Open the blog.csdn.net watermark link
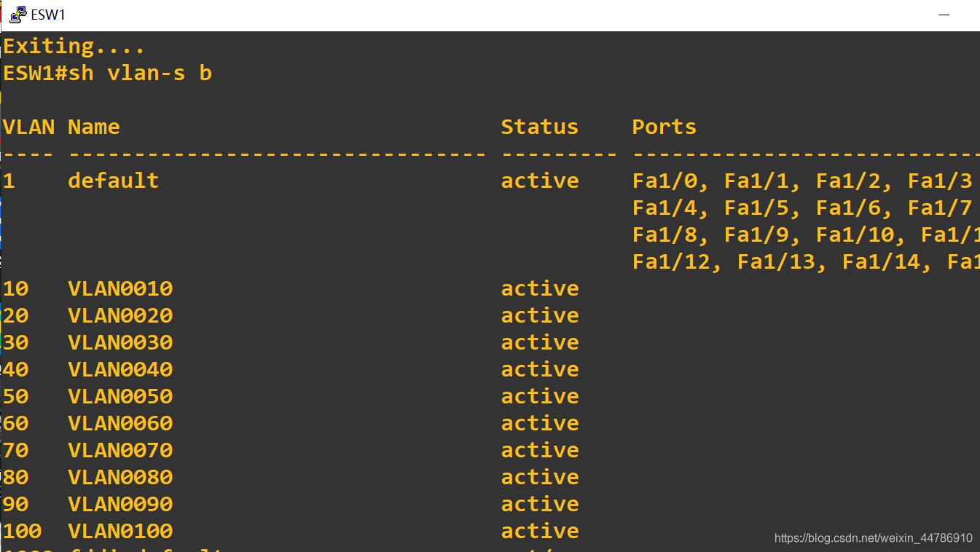This screenshot has height=552, width=980. tap(873, 538)
